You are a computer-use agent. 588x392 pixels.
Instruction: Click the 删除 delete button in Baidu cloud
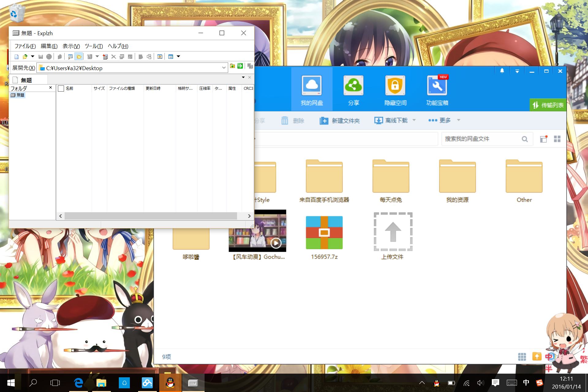click(292, 121)
